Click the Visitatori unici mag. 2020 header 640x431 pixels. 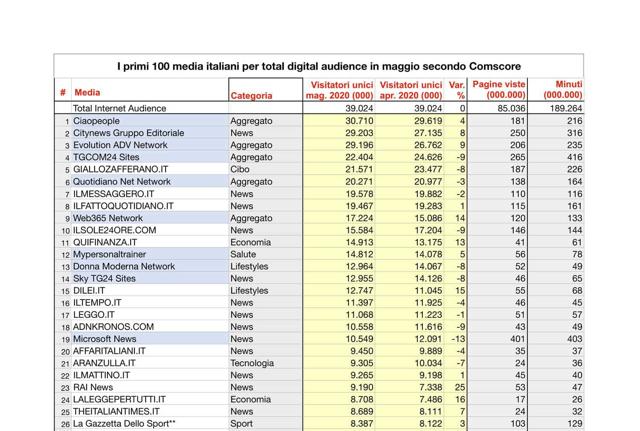[x=340, y=90]
